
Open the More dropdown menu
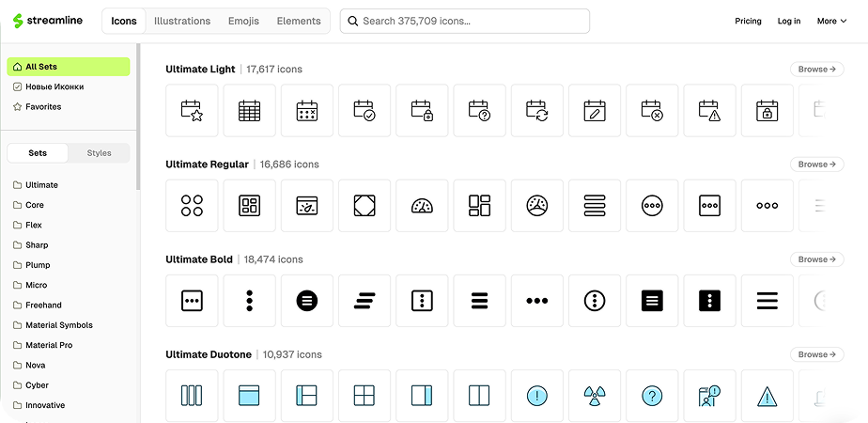click(831, 21)
